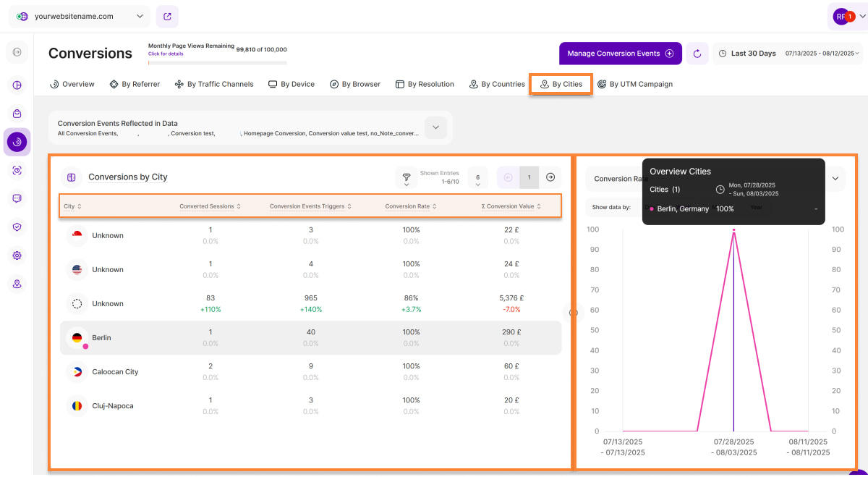868x477 pixels.
Task: Open the shield security sidebar icon
Action: 17,227
